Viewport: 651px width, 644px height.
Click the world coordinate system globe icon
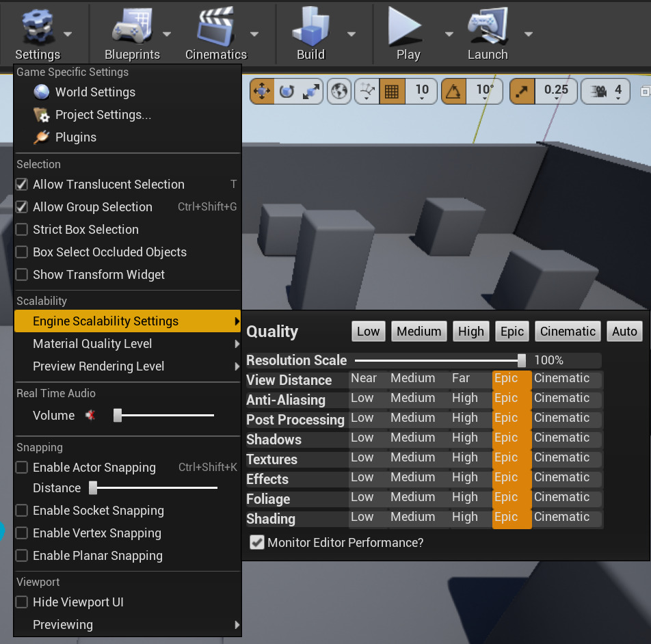pos(338,90)
